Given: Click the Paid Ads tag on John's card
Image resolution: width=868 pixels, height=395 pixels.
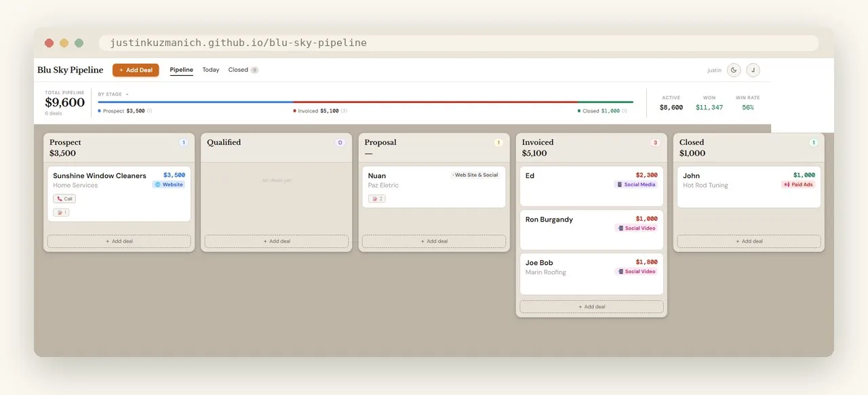Looking at the screenshot, I should coord(798,184).
